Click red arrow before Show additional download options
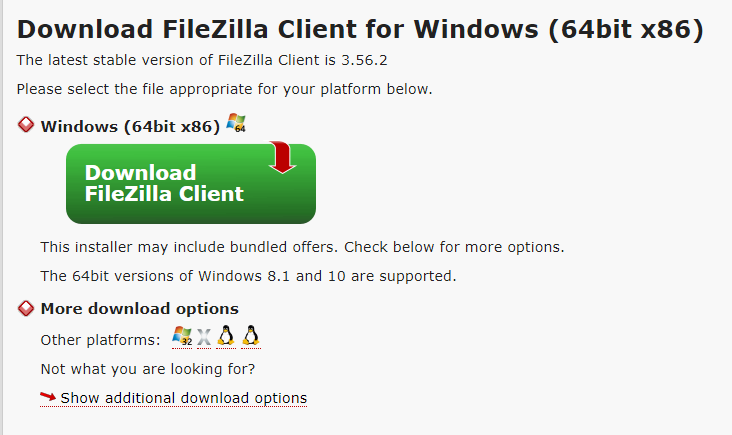This screenshot has width=732, height=435. (x=48, y=397)
